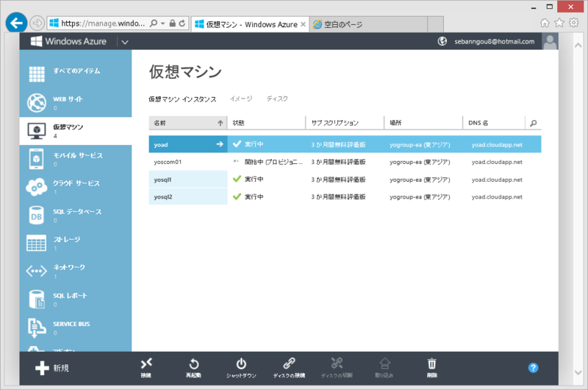Open the blue help question icon

point(534,368)
